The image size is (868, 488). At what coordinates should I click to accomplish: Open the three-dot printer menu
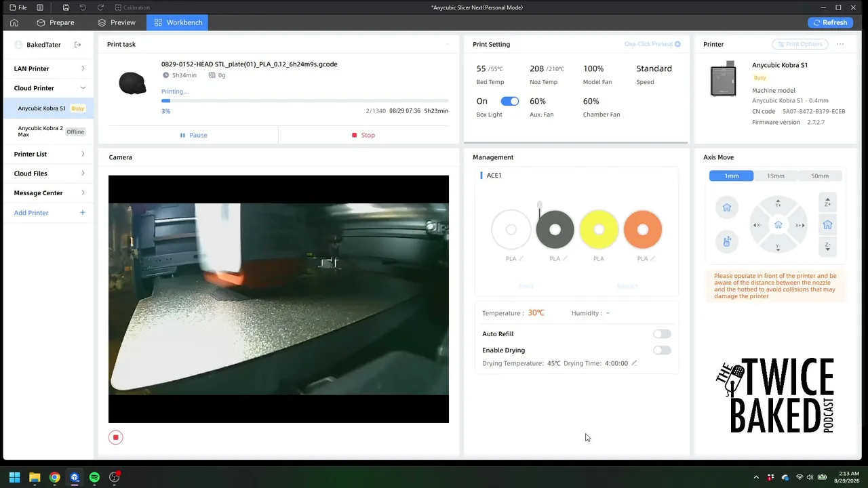[x=840, y=44]
